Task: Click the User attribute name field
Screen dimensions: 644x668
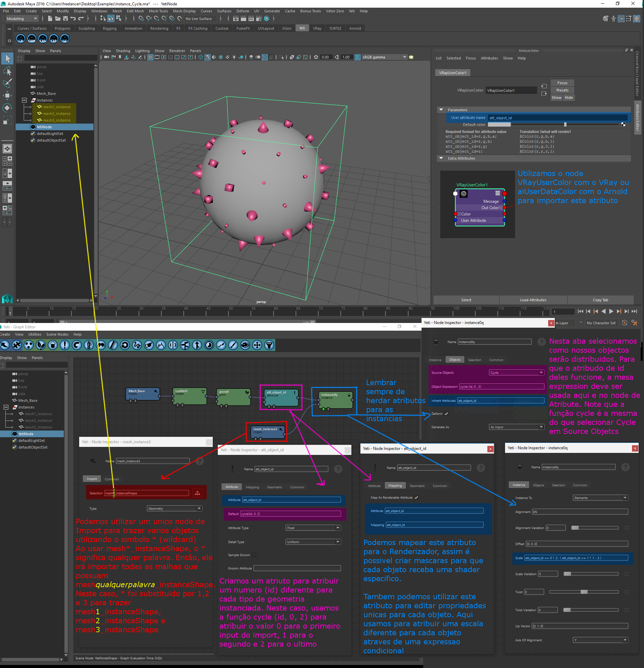Action: coord(557,118)
